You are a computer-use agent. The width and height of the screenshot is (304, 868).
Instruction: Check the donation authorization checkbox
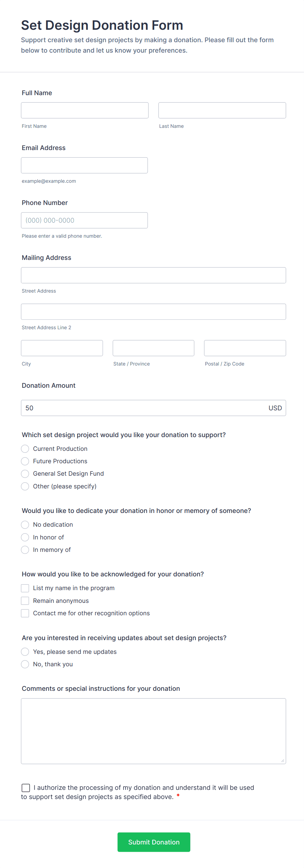(25, 788)
